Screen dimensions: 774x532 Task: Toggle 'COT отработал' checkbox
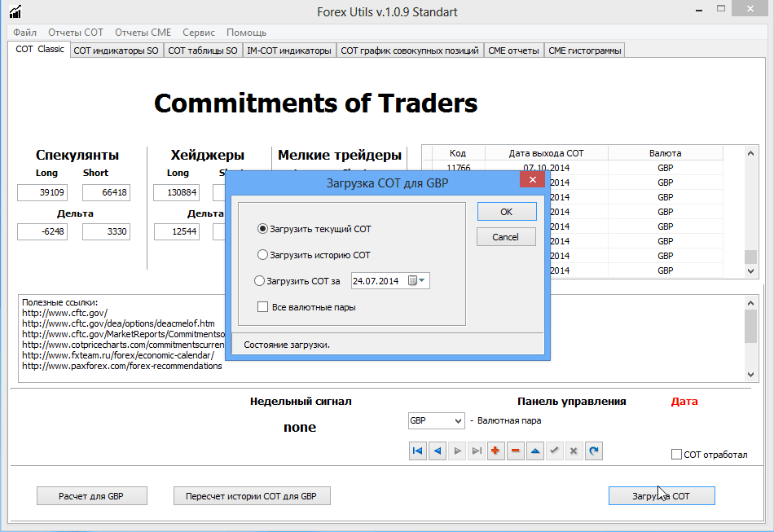pyautogui.click(x=676, y=455)
